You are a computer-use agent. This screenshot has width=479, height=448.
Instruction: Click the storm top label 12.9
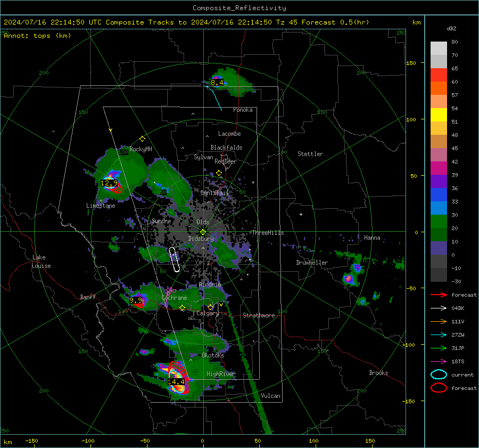coord(109,183)
